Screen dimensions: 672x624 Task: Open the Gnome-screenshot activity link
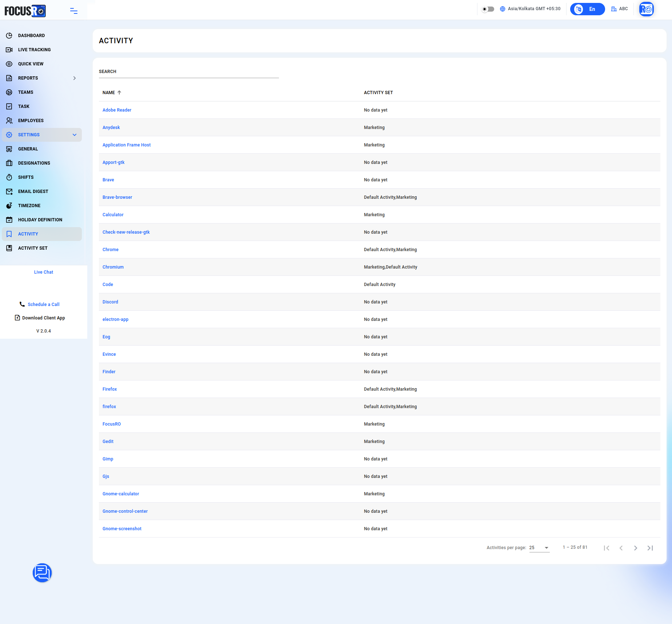(x=122, y=529)
